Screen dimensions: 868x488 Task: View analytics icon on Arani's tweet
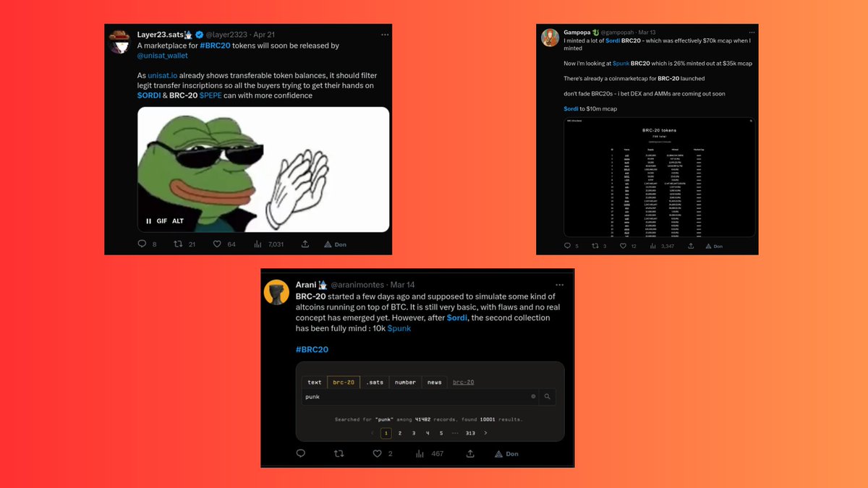420,453
